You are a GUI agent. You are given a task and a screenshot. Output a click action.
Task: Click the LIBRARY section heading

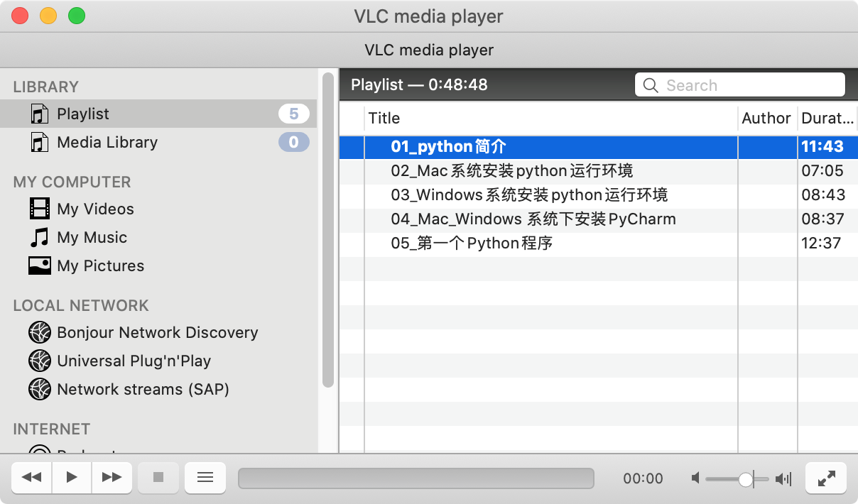click(45, 87)
